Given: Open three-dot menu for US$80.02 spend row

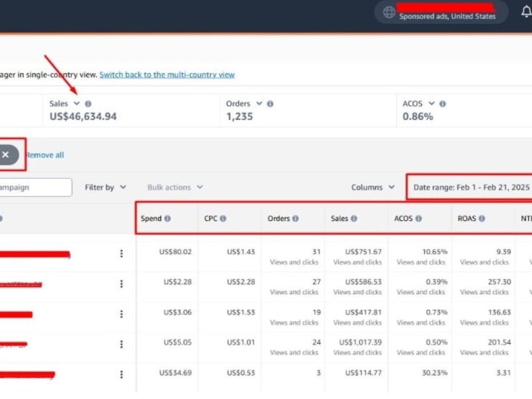Looking at the screenshot, I should [x=121, y=253].
